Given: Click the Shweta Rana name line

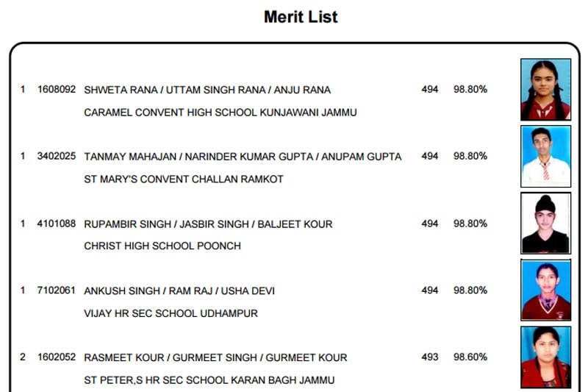Looking at the screenshot, I should (x=207, y=90).
